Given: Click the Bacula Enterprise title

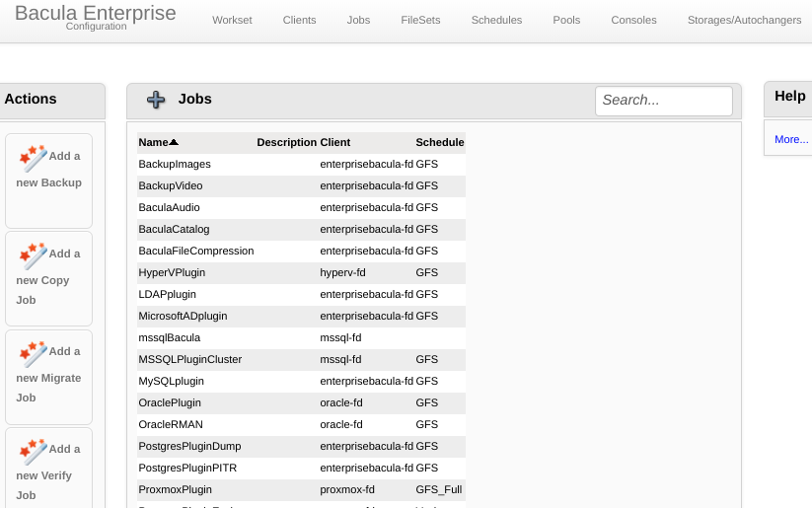Looking at the screenshot, I should (96, 13).
